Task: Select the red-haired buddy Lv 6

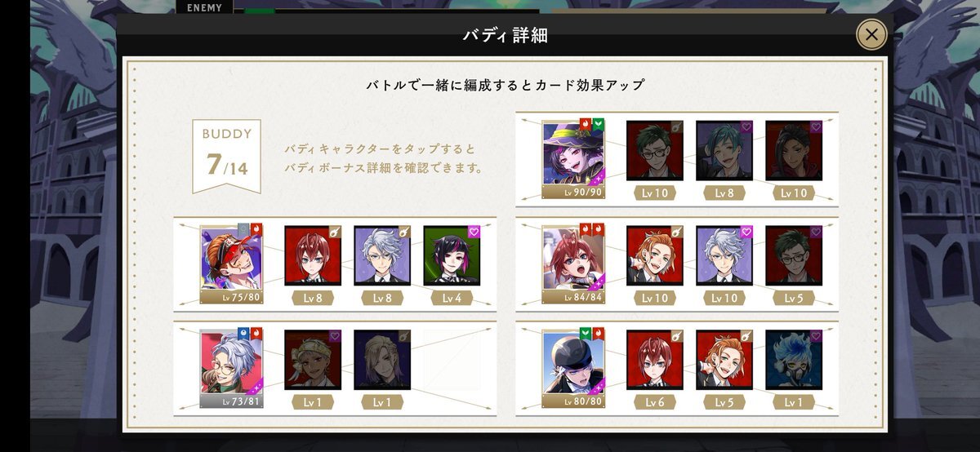Action: 655,359
